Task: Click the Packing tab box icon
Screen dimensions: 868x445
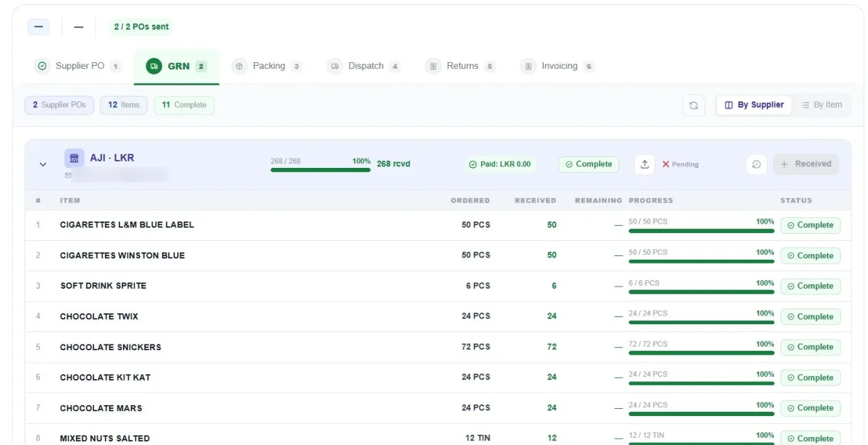Action: coord(239,67)
